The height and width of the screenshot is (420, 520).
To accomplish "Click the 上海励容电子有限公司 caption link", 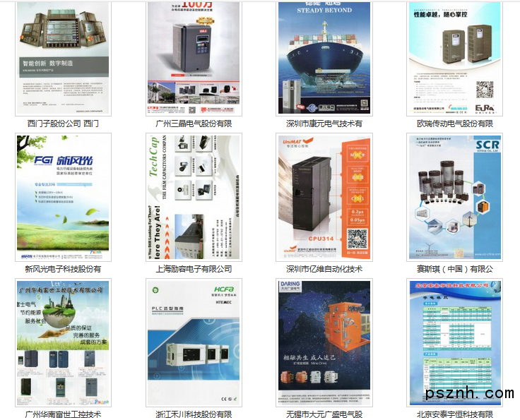I will click(x=194, y=269).
